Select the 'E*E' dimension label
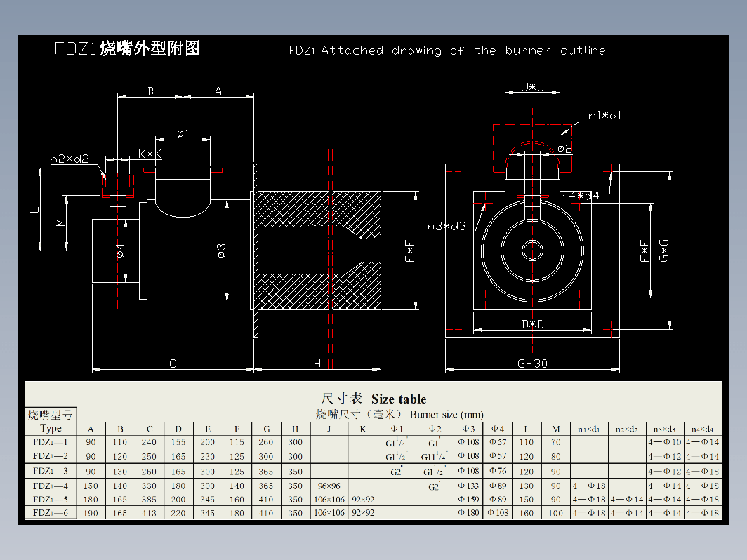747x560 pixels. pos(410,251)
